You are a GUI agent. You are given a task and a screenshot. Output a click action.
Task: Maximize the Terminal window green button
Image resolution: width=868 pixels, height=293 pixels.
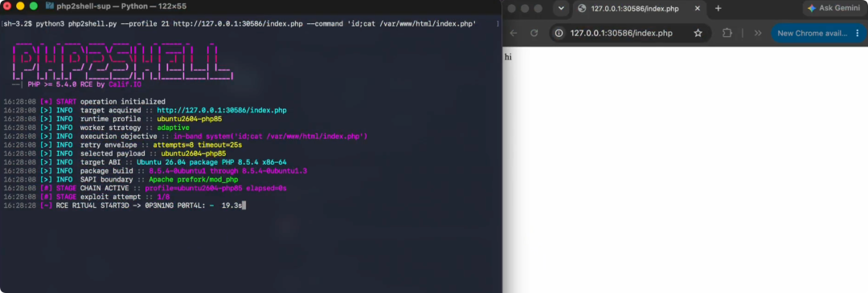(33, 6)
